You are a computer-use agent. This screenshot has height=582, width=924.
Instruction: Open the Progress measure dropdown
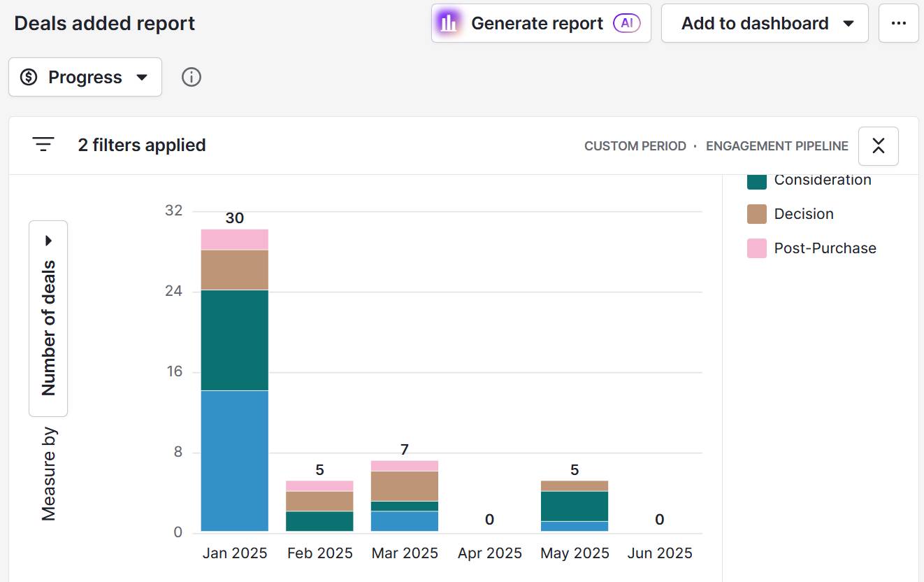click(85, 77)
